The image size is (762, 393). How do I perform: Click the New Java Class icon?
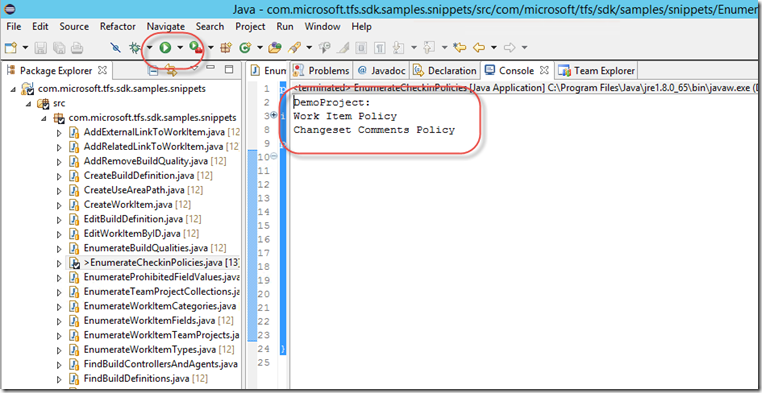click(245, 48)
